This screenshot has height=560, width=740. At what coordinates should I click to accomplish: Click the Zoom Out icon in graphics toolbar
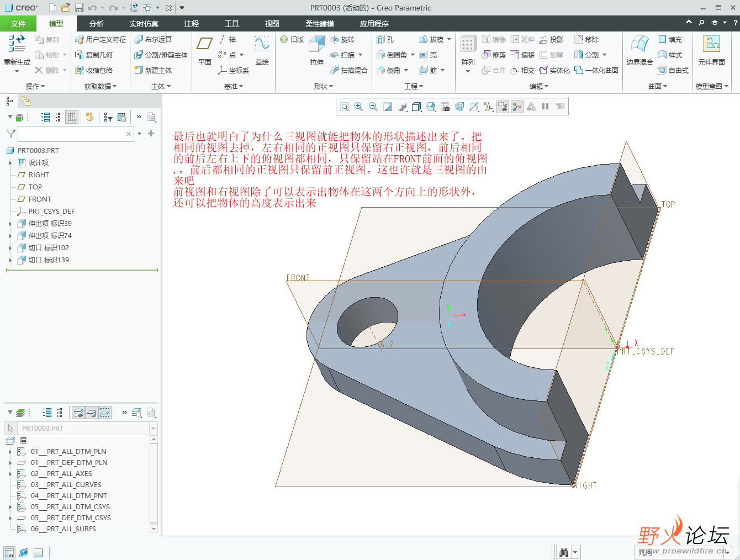(x=373, y=107)
